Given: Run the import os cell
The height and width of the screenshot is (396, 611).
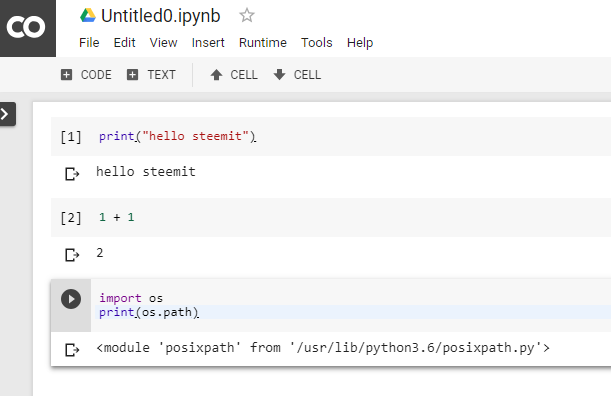Looking at the screenshot, I should [71, 299].
